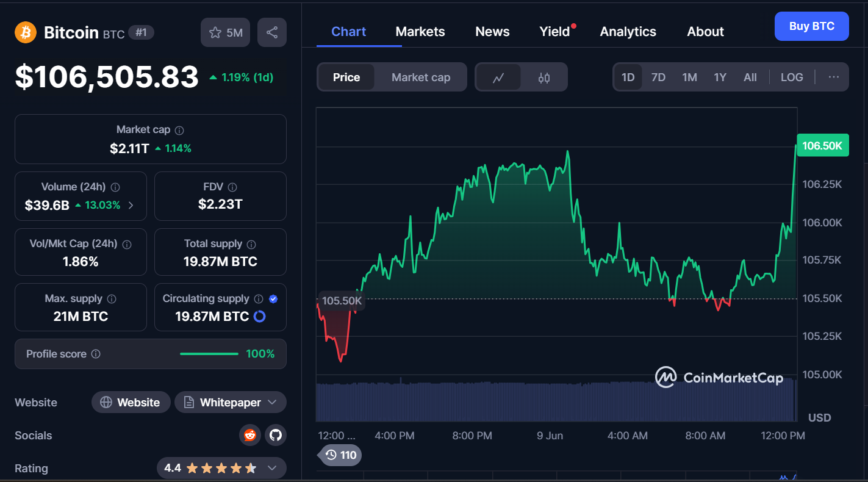The width and height of the screenshot is (868, 482).
Task: Click the Profile score info icon
Action: tap(96, 354)
